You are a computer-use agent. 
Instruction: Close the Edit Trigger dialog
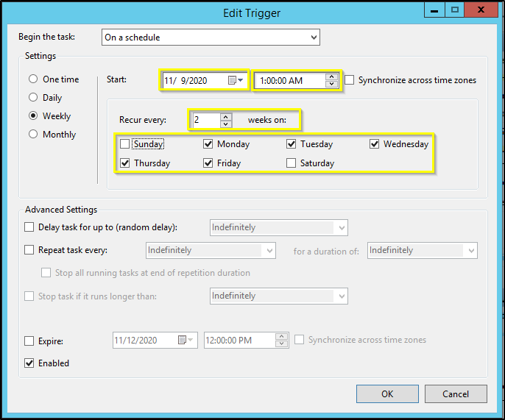pyautogui.click(x=481, y=10)
